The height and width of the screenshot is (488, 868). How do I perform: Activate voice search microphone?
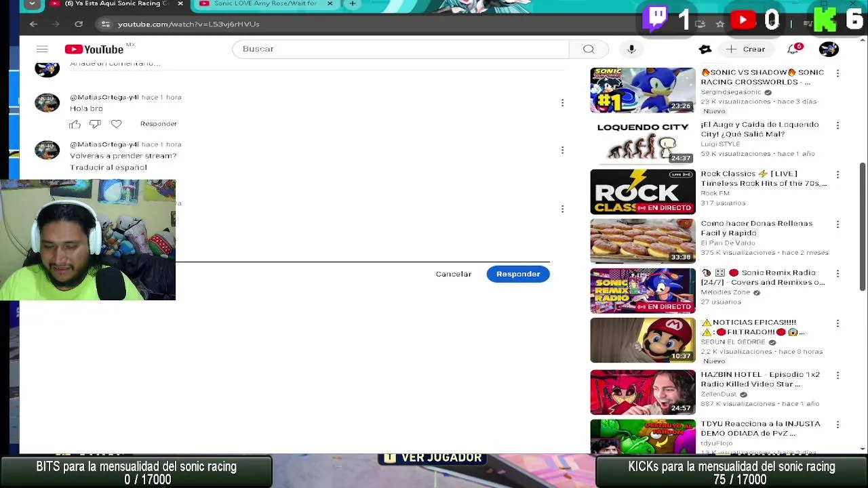click(631, 49)
